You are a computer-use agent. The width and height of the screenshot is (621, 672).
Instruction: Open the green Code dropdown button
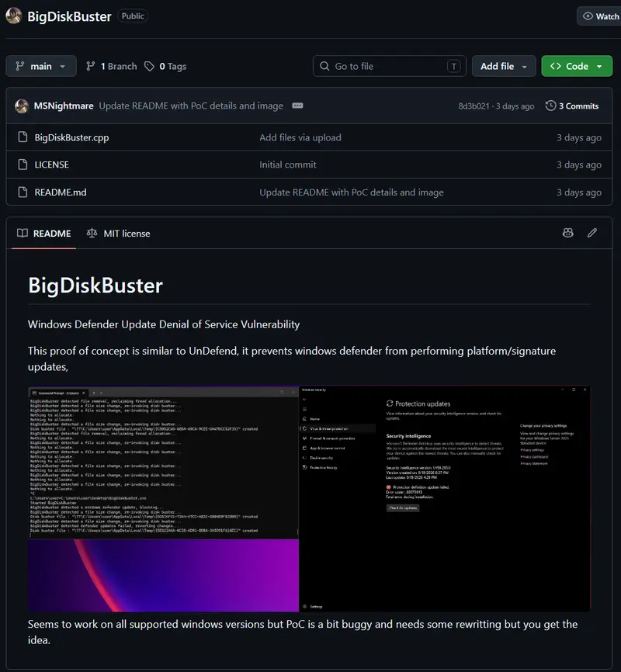(x=577, y=66)
